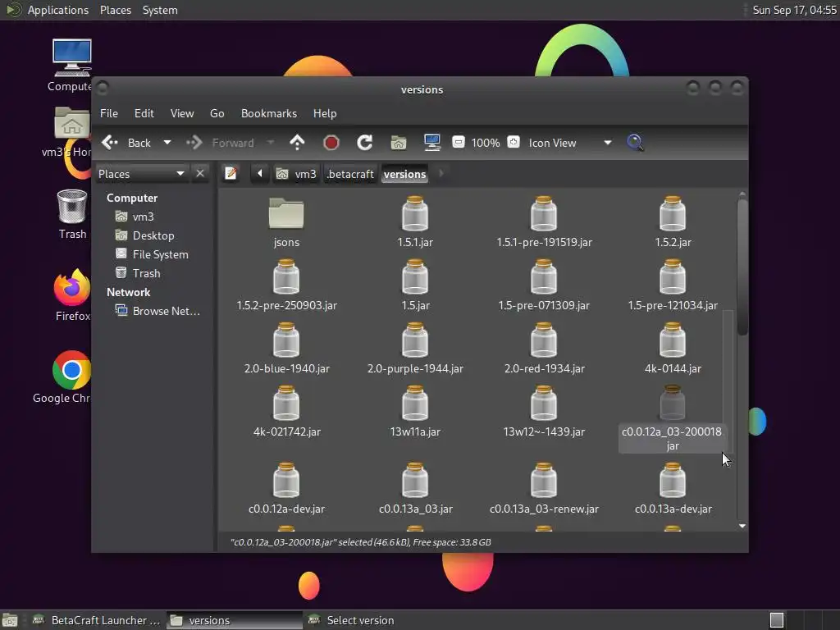Open Places menu in top panel
The image size is (840, 630).
click(x=115, y=10)
